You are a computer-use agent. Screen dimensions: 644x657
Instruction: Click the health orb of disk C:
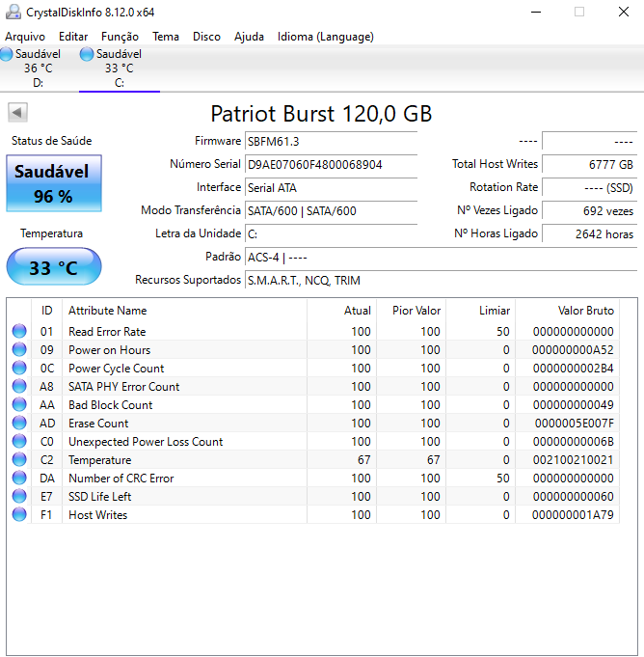87,54
